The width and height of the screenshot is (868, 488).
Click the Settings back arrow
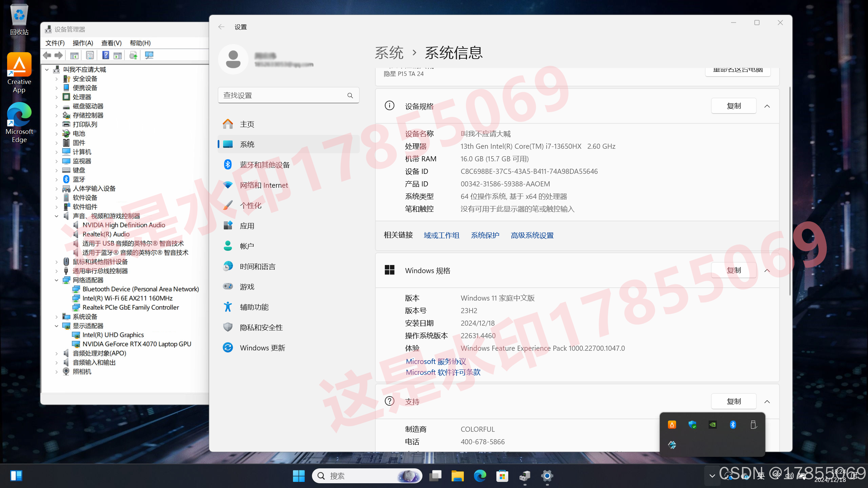[x=221, y=27]
